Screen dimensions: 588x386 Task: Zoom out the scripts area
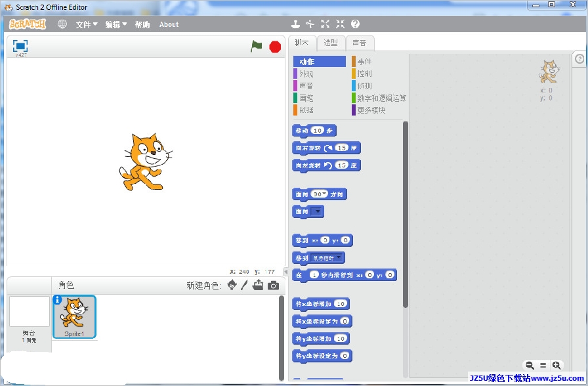(530, 366)
